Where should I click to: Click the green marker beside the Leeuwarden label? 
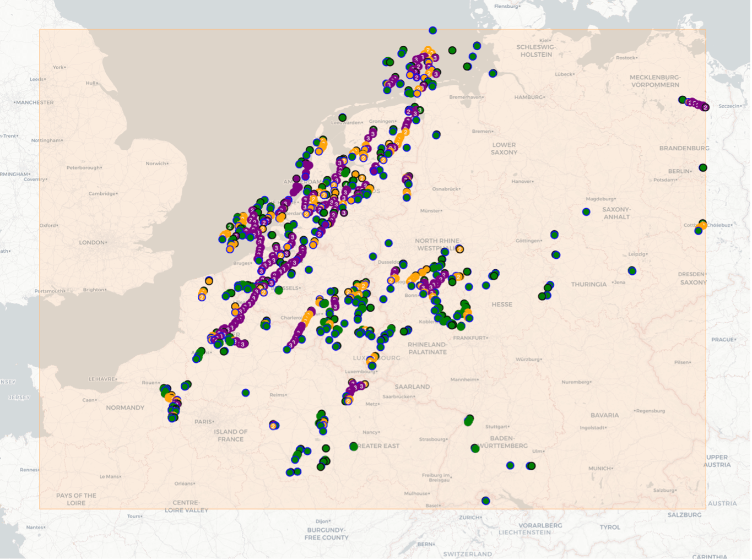coord(343,118)
